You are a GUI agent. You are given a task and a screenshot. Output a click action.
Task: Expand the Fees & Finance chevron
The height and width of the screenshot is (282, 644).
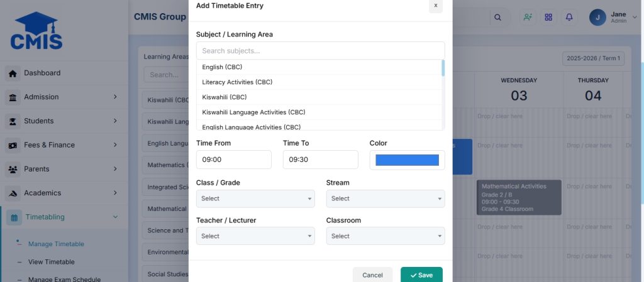(x=115, y=144)
